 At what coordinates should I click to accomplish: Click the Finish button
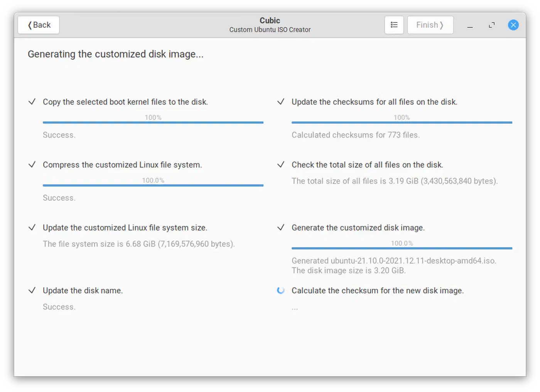[430, 25]
